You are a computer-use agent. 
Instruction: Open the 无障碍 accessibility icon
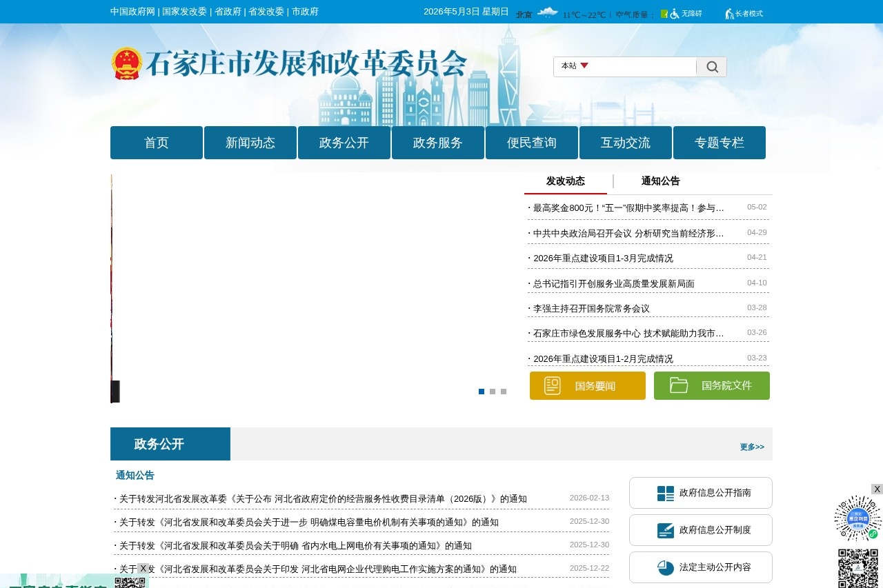point(686,14)
